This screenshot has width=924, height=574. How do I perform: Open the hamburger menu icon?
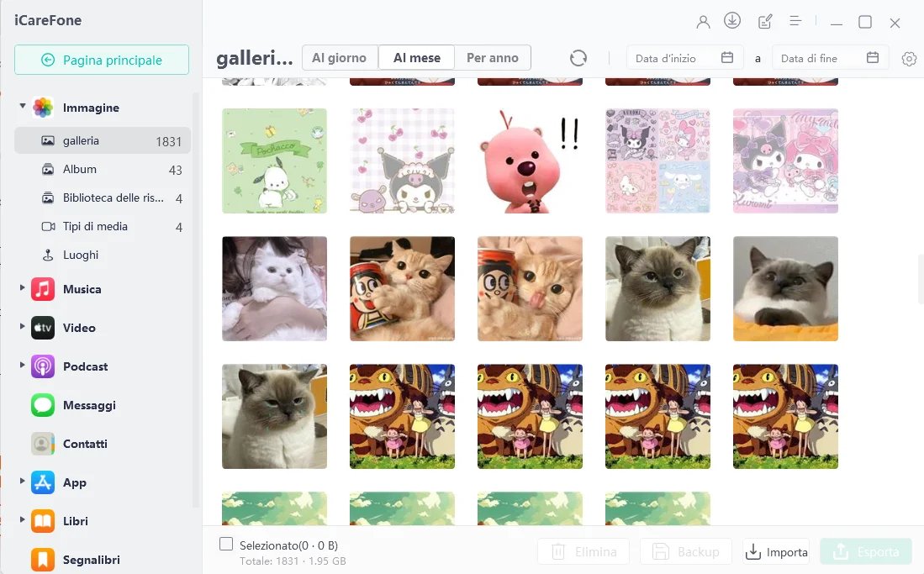pos(795,21)
